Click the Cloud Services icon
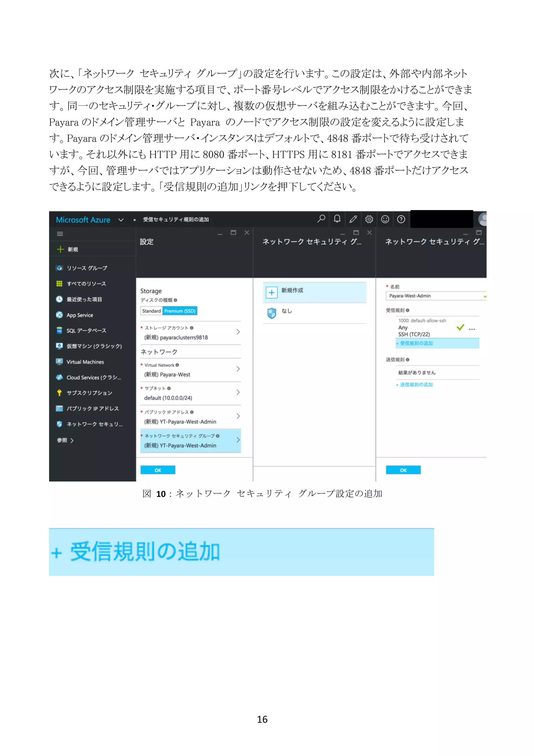Image resolution: width=534 pixels, height=756 pixels. tap(59, 377)
